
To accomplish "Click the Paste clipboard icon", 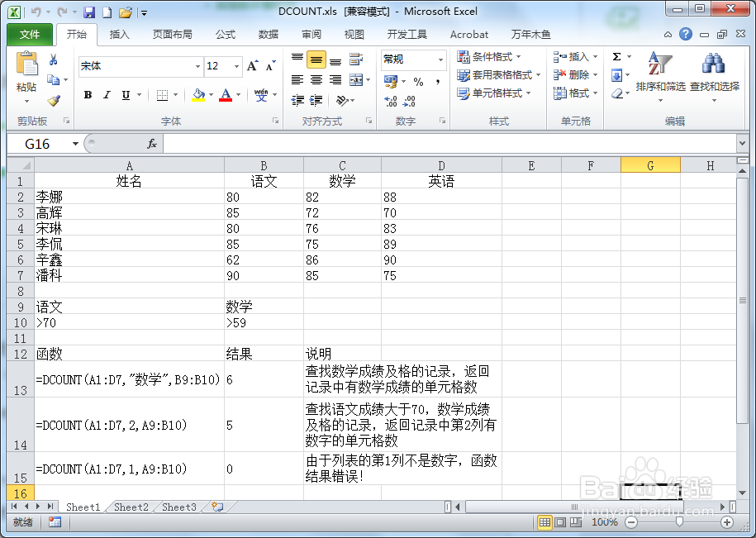I will click(26, 63).
